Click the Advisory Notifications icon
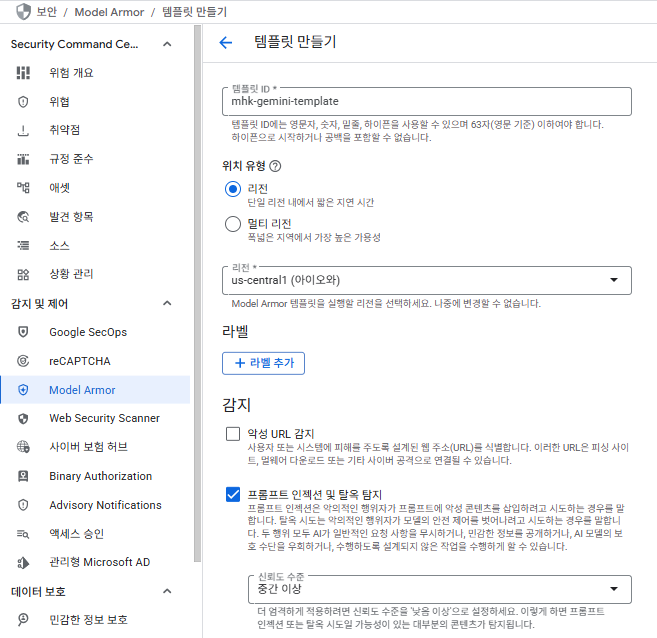The width and height of the screenshot is (657, 638). point(23,505)
